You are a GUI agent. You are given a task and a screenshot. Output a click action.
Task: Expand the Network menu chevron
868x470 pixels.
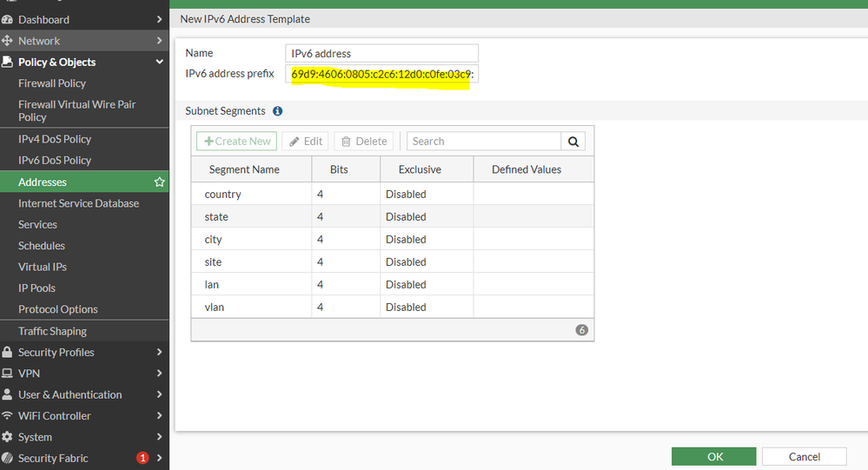point(159,41)
